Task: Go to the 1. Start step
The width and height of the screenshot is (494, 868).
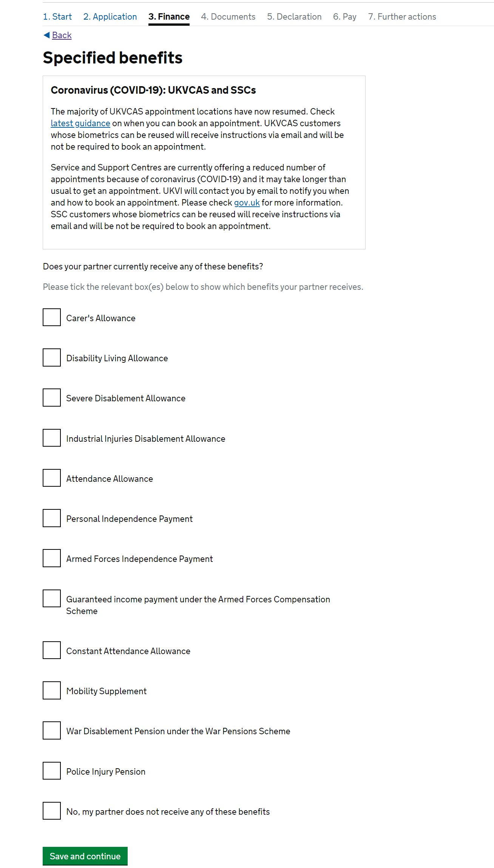Action: [57, 17]
